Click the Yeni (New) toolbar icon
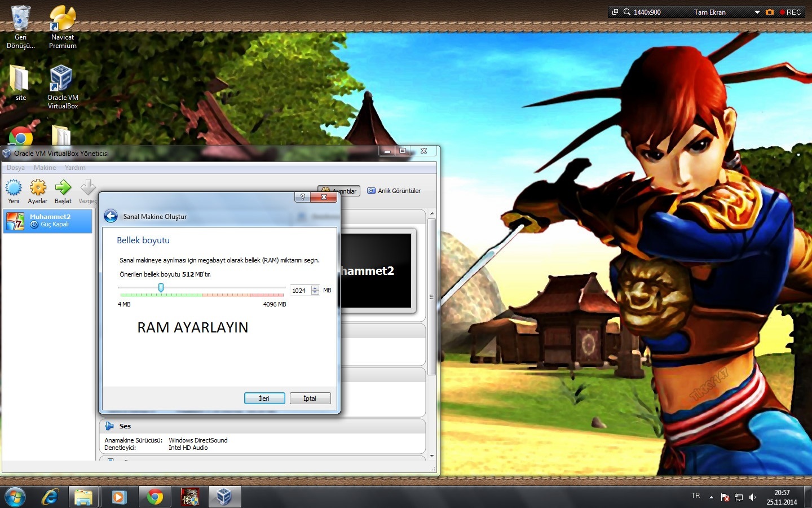Viewport: 812px width, 508px height. (x=14, y=191)
